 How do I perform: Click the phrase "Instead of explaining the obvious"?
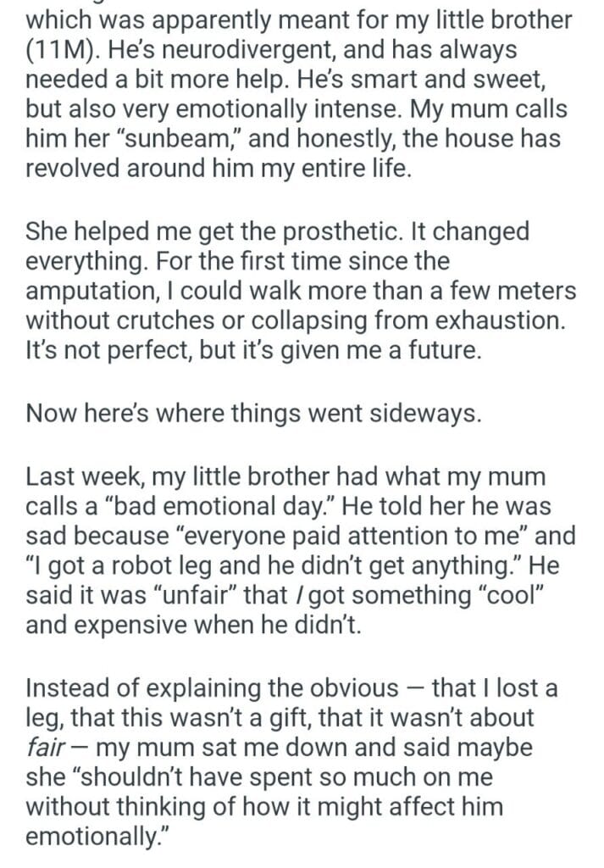212,687
